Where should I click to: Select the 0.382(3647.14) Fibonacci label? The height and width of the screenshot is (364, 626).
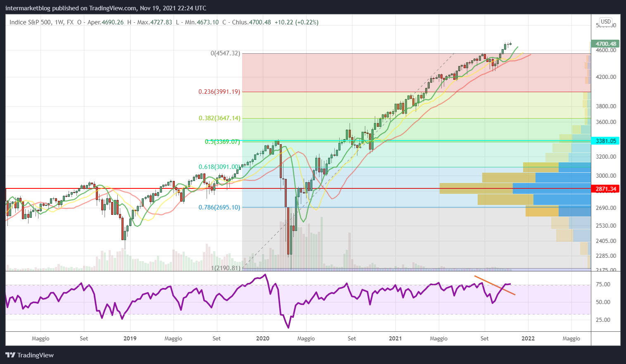pos(219,118)
